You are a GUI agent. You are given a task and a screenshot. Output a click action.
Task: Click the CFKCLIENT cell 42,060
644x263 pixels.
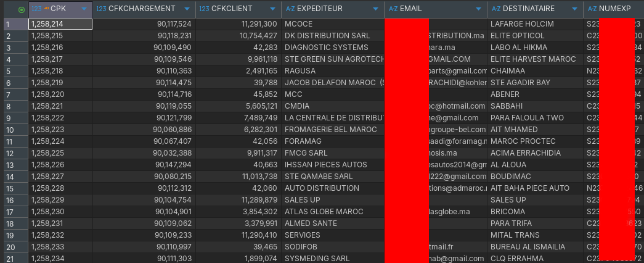[x=238, y=188]
